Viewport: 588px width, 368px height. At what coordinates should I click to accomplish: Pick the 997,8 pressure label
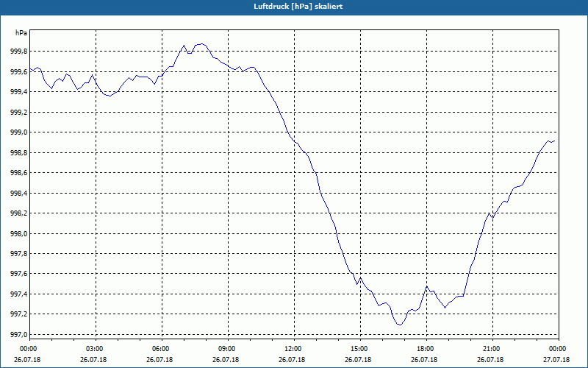tap(19, 254)
